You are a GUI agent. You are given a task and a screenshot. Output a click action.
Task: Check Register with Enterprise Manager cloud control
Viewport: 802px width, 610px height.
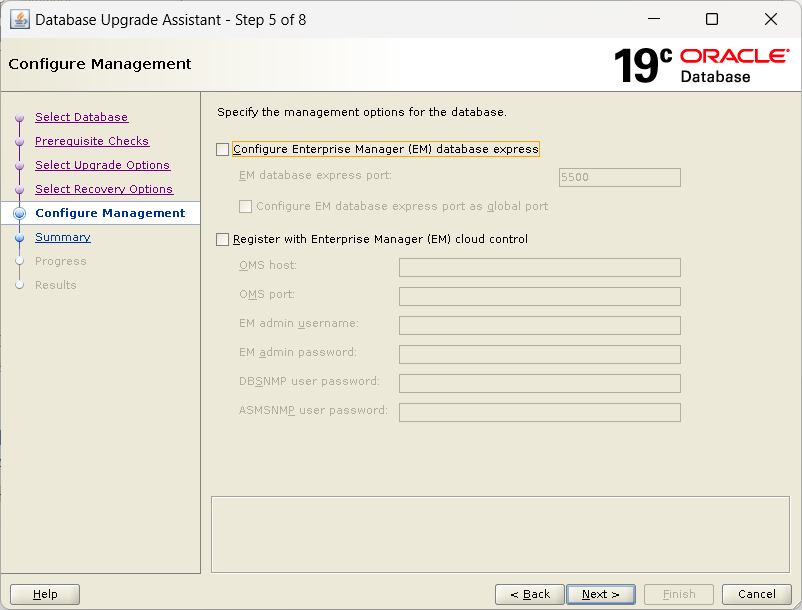(222, 239)
